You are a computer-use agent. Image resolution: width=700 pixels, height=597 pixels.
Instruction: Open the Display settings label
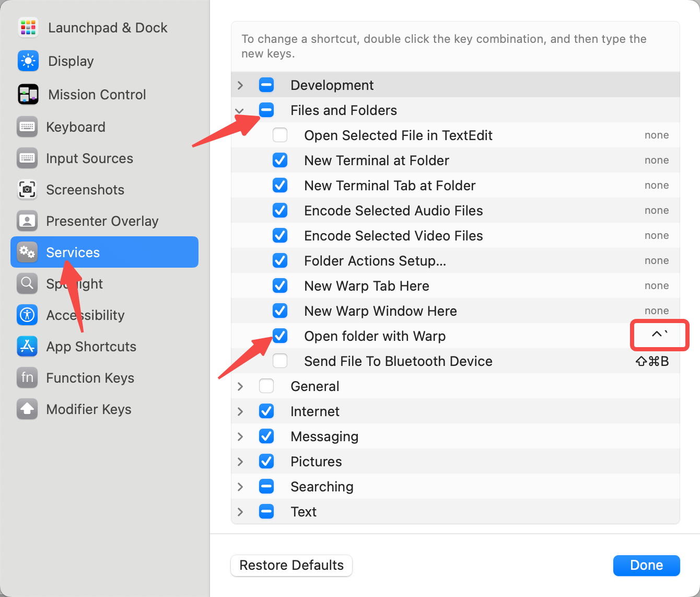pos(71,61)
